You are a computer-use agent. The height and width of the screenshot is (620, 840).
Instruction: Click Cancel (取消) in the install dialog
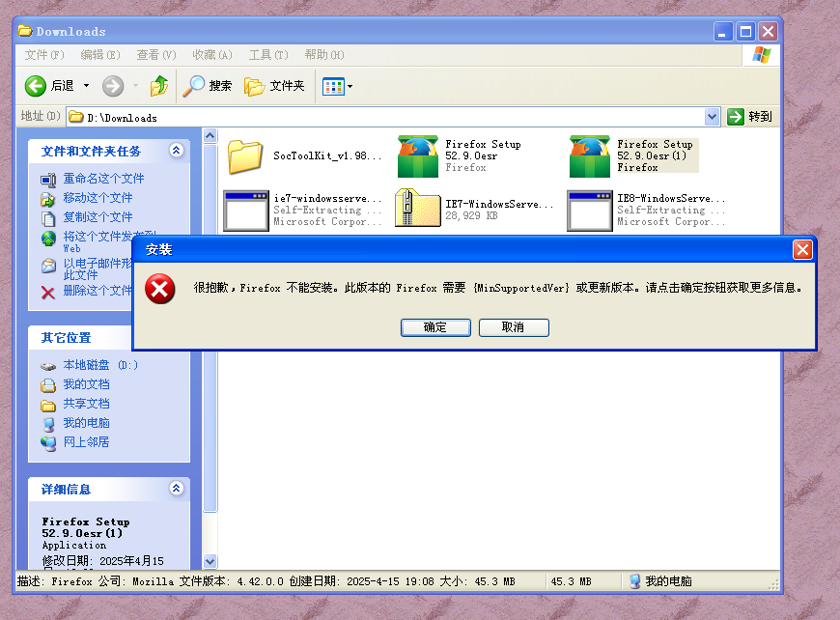(514, 327)
